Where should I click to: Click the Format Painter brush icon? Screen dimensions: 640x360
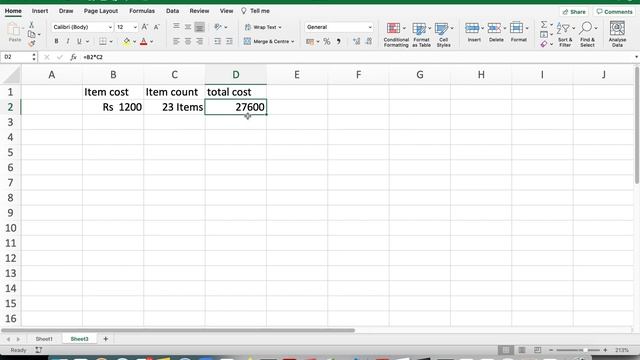coord(31,43)
